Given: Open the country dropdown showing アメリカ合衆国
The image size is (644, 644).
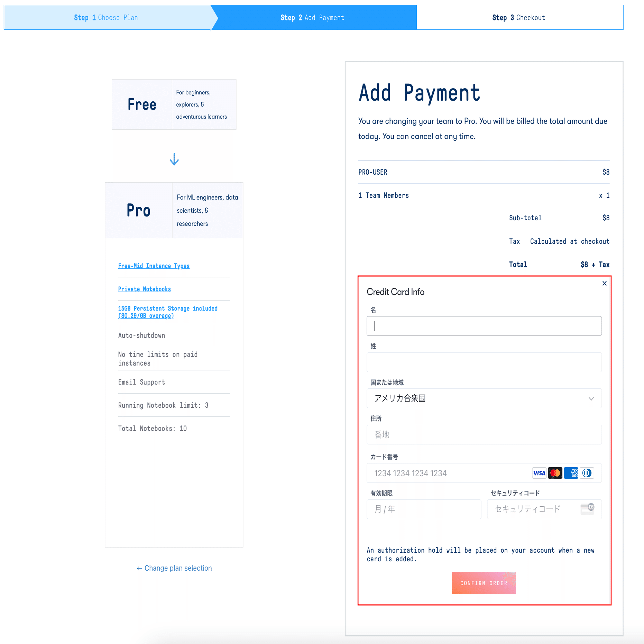Looking at the screenshot, I should point(484,398).
